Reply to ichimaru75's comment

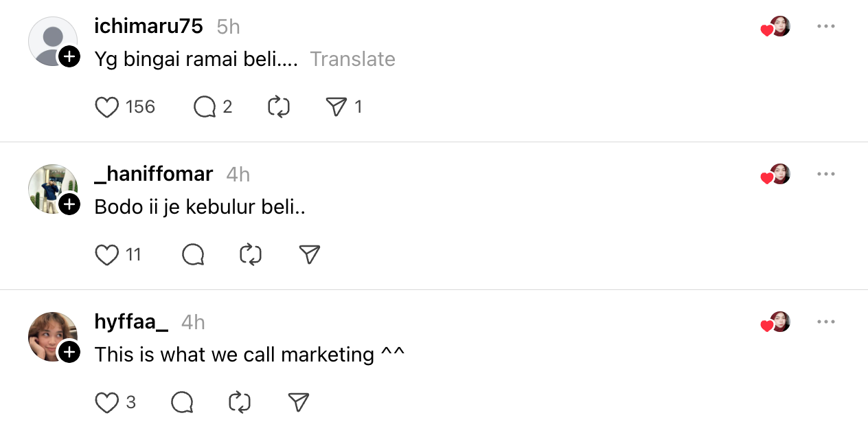tap(205, 107)
